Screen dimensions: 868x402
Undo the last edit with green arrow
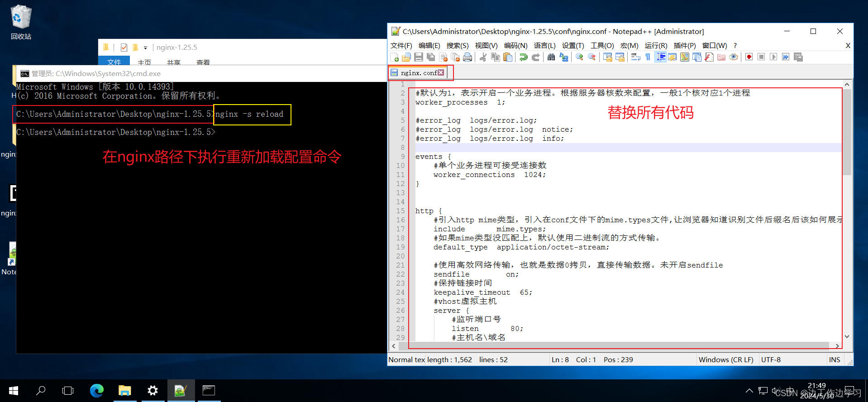pos(524,57)
